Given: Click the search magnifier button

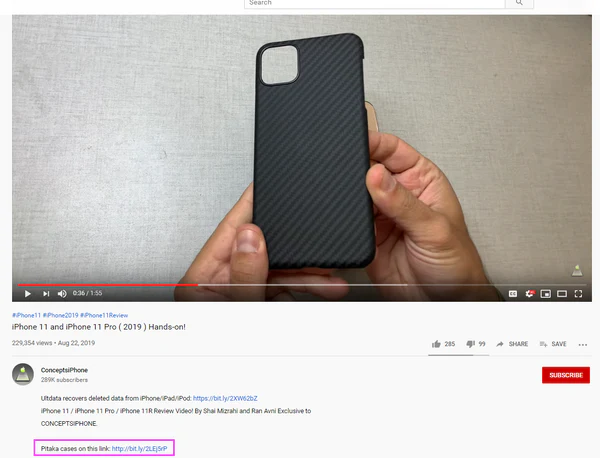Looking at the screenshot, I should point(519,3).
